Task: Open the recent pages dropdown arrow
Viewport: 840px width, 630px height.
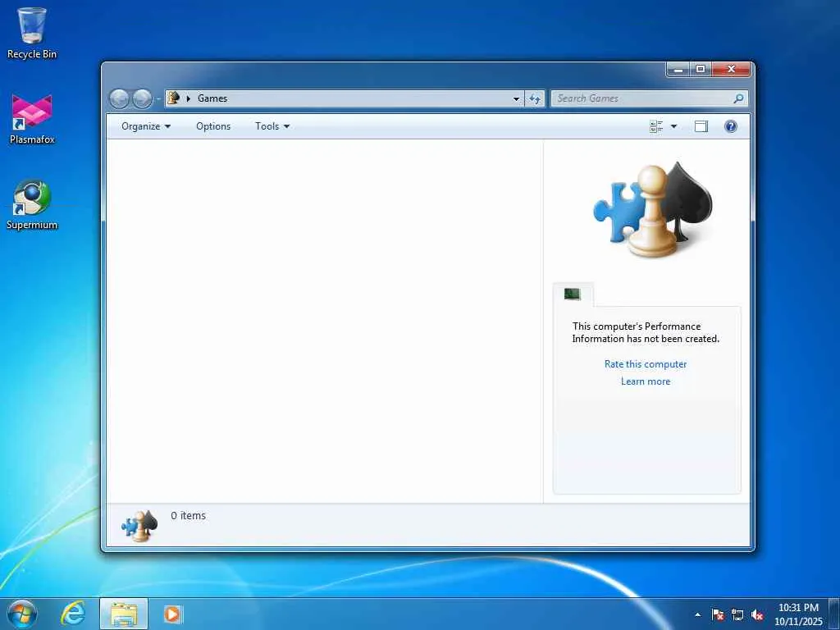Action: (158, 99)
